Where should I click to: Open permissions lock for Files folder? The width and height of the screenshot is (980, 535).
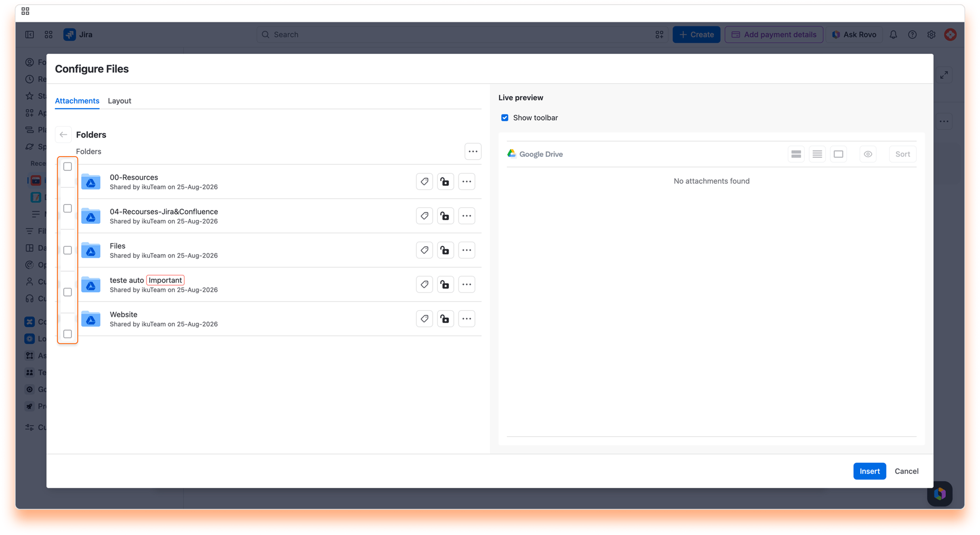[x=446, y=250]
